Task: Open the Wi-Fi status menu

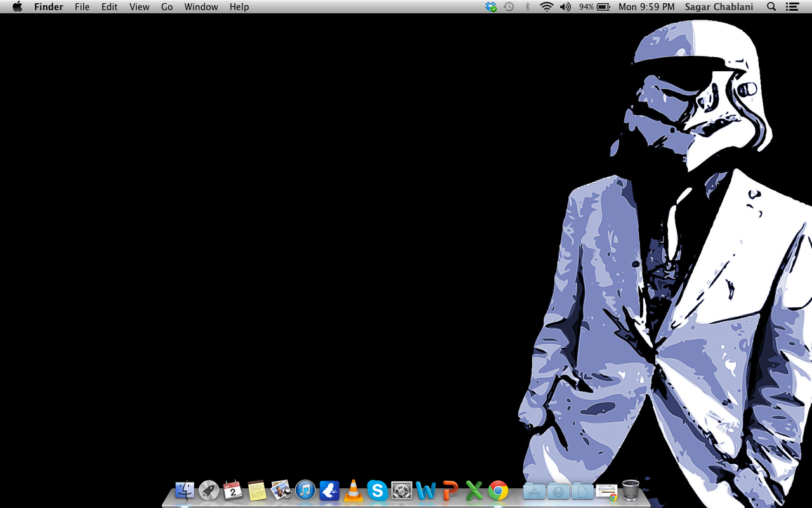Action: (x=546, y=7)
